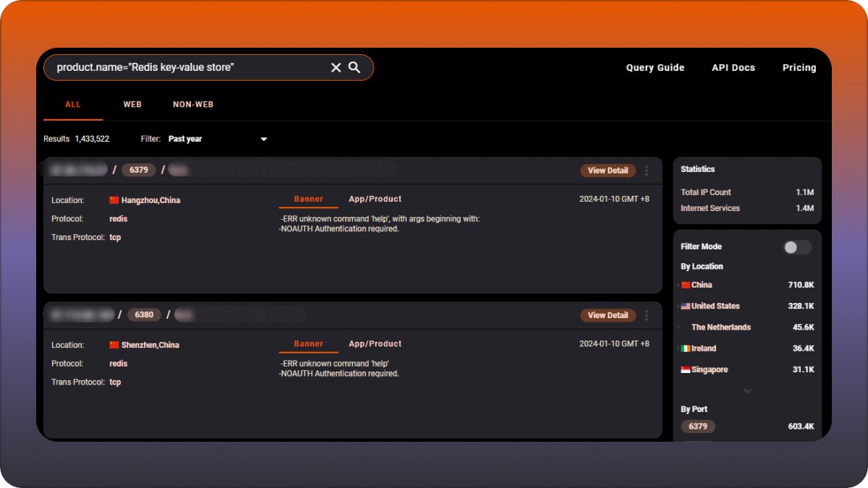Screen dimensions: 868x488
Task: Click Internet Services statistic
Action: click(x=747, y=208)
